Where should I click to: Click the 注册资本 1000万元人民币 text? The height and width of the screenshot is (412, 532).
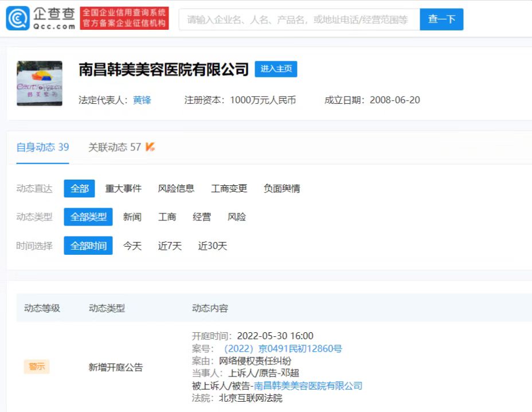240,100
